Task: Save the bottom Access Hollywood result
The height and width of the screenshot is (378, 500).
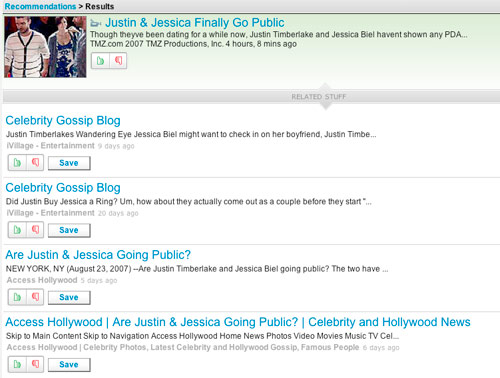Action: [x=69, y=365]
